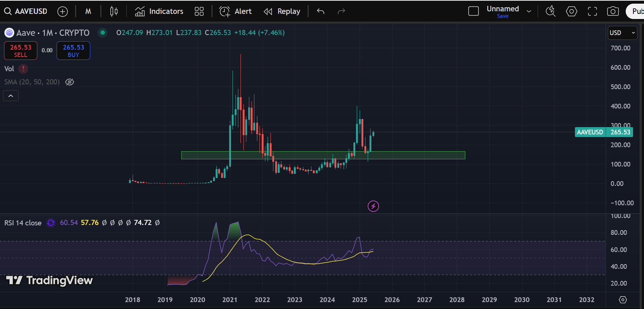Add a symbol to compare with the plus icon
This screenshot has height=309, width=644.
[62, 11]
